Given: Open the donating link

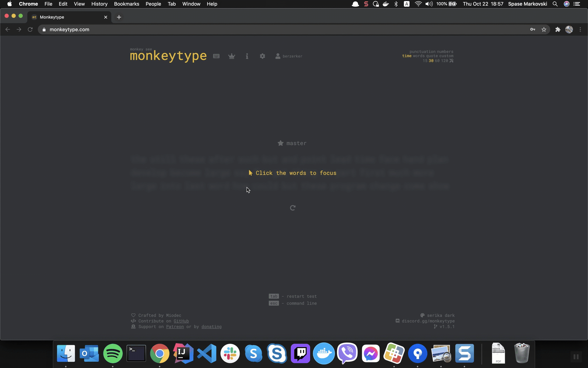Looking at the screenshot, I should click(211, 327).
